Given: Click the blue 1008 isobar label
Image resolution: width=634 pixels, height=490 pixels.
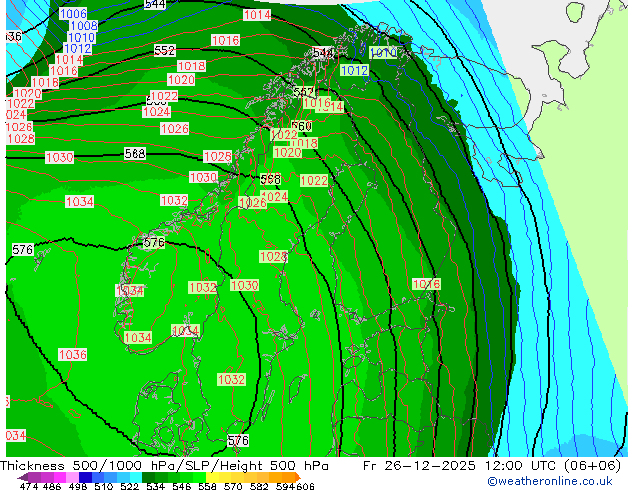Looking at the screenshot, I should (x=84, y=26).
